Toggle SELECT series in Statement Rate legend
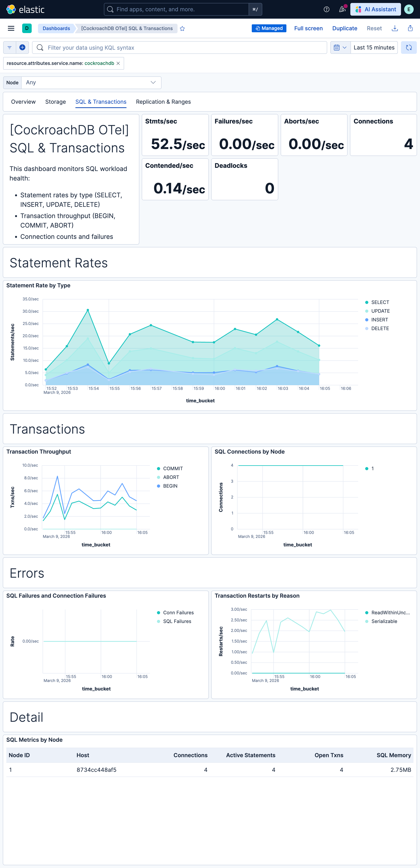The height and width of the screenshot is (868, 420). click(x=380, y=302)
